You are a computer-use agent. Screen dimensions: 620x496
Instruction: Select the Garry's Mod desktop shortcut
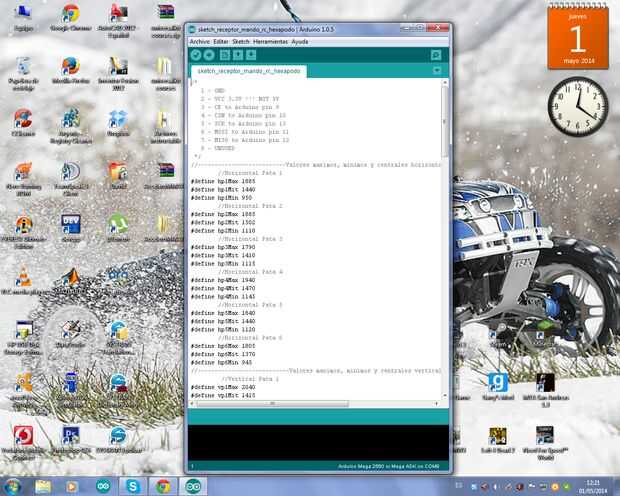[x=498, y=386]
